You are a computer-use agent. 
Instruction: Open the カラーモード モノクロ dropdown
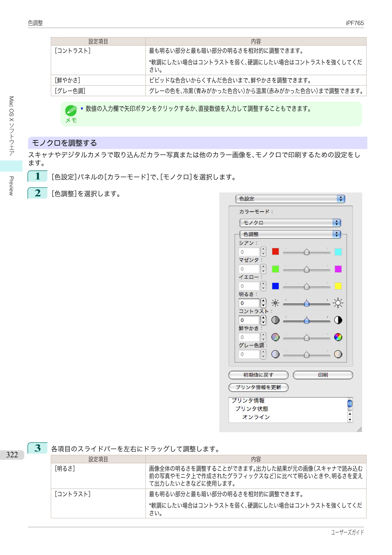(x=290, y=223)
